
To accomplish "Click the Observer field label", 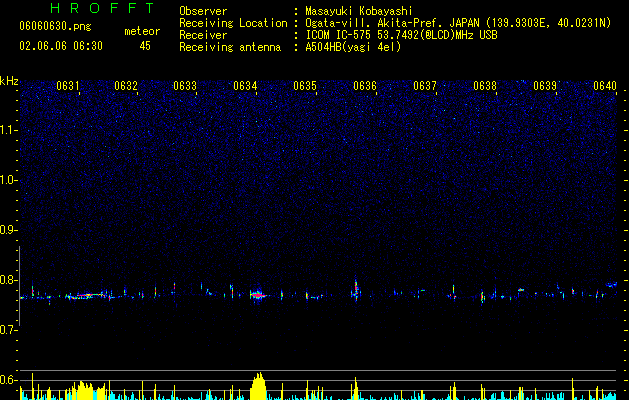I will 203,11.
